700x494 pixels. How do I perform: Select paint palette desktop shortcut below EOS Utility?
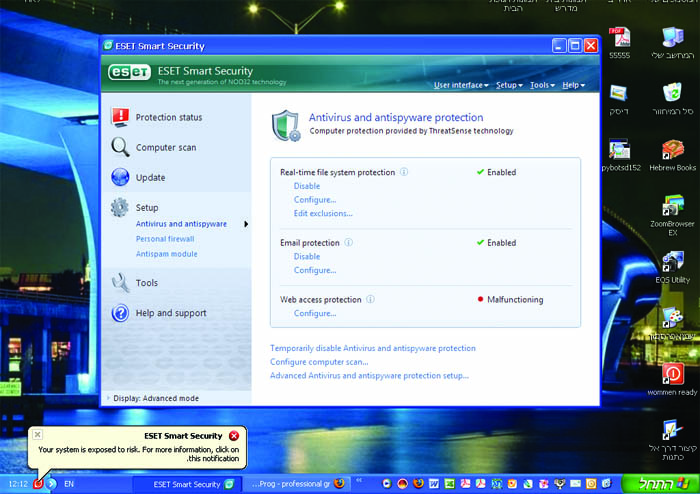coord(672,323)
